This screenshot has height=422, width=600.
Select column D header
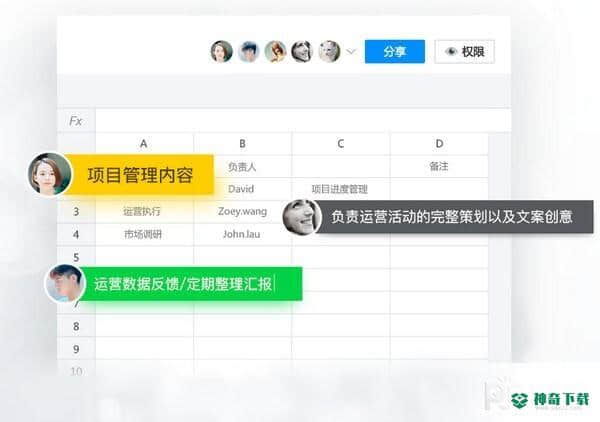click(x=439, y=144)
